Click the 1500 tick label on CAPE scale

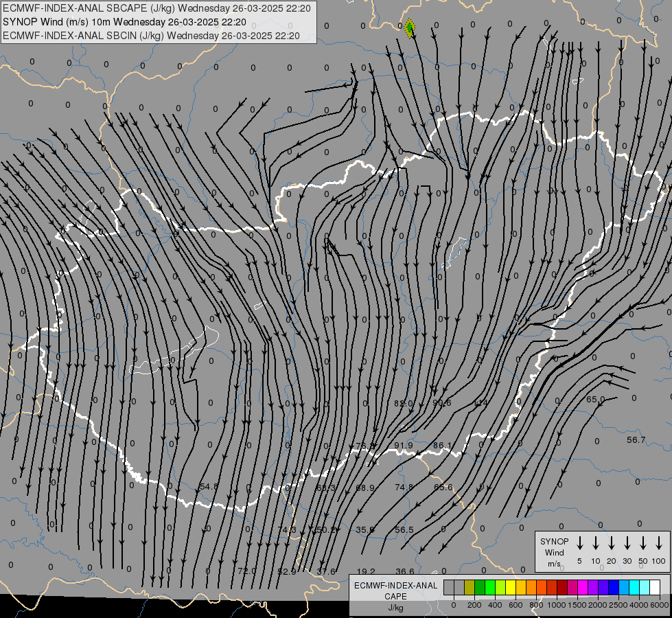point(577,605)
